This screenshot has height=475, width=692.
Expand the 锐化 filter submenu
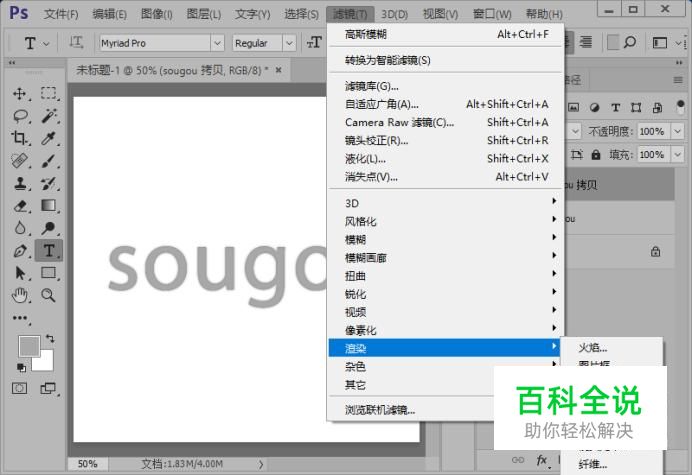[x=445, y=294]
